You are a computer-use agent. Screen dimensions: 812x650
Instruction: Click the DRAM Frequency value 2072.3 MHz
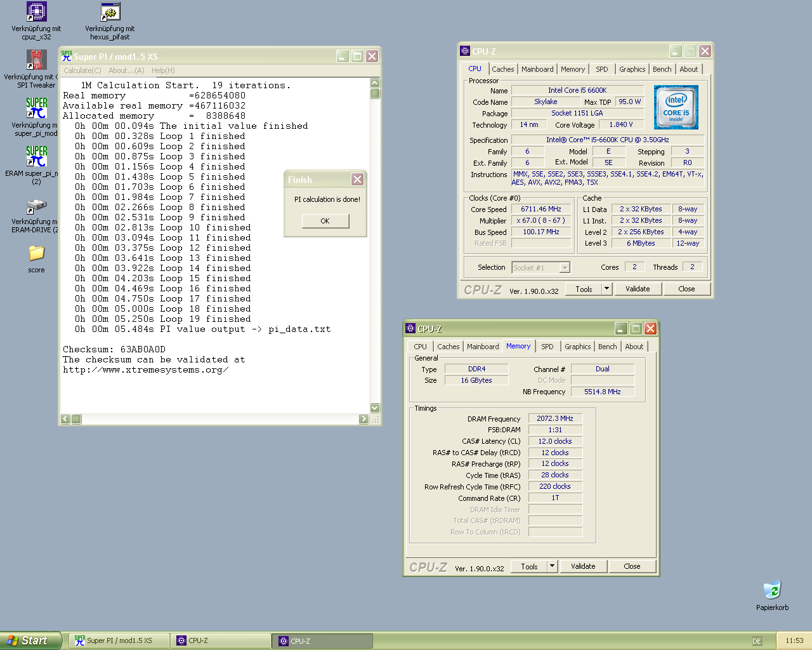tap(555, 419)
